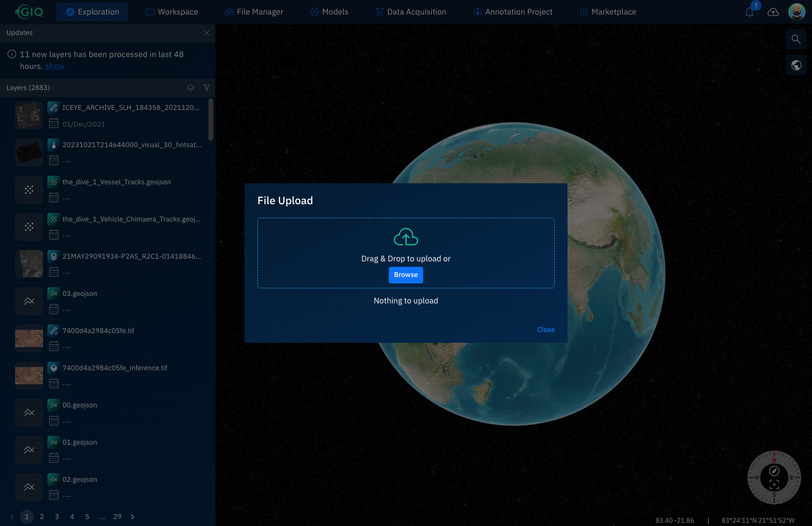
Task: Close the File Upload dialog
Action: click(545, 330)
